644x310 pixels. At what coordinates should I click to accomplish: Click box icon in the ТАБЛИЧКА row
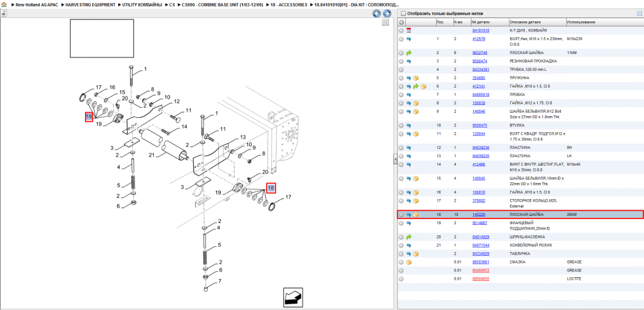(x=415, y=254)
